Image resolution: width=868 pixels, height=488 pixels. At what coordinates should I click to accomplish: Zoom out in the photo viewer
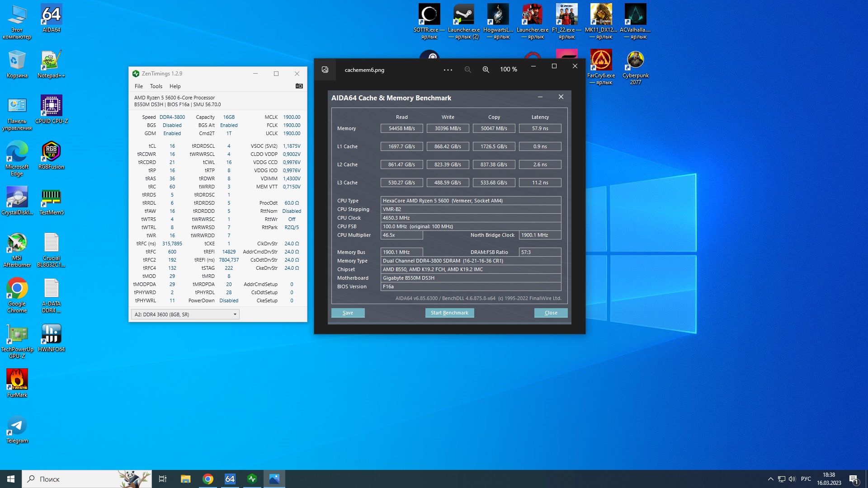[x=467, y=70]
